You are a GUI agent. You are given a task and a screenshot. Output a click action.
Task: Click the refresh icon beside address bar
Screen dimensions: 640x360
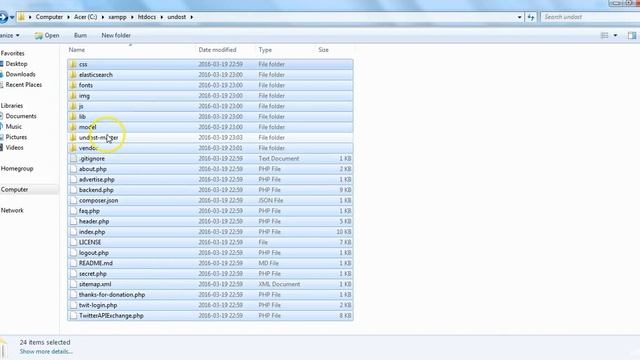pyautogui.click(x=531, y=17)
